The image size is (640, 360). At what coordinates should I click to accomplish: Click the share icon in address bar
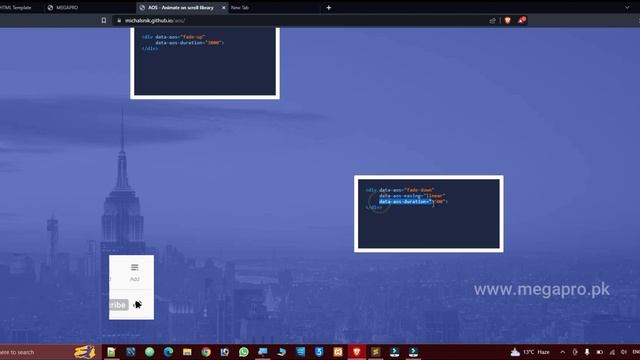(x=493, y=20)
